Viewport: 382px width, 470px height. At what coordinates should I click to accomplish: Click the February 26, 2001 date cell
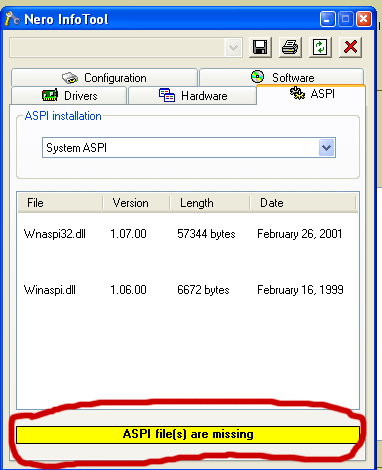300,234
